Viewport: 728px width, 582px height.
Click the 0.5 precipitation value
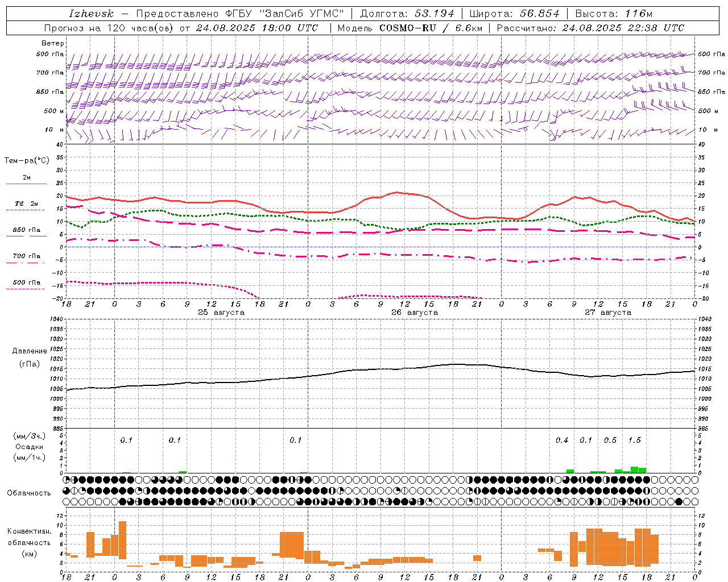click(610, 440)
